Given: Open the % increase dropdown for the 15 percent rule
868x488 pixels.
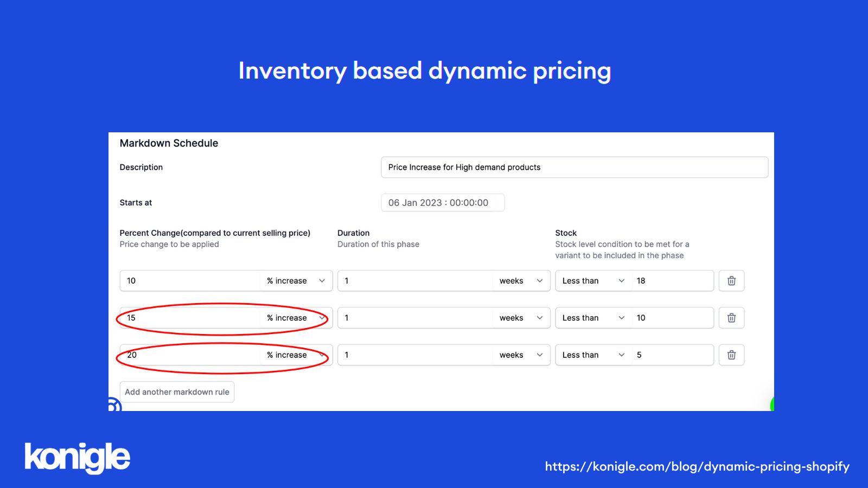Looking at the screenshot, I should pos(296,318).
